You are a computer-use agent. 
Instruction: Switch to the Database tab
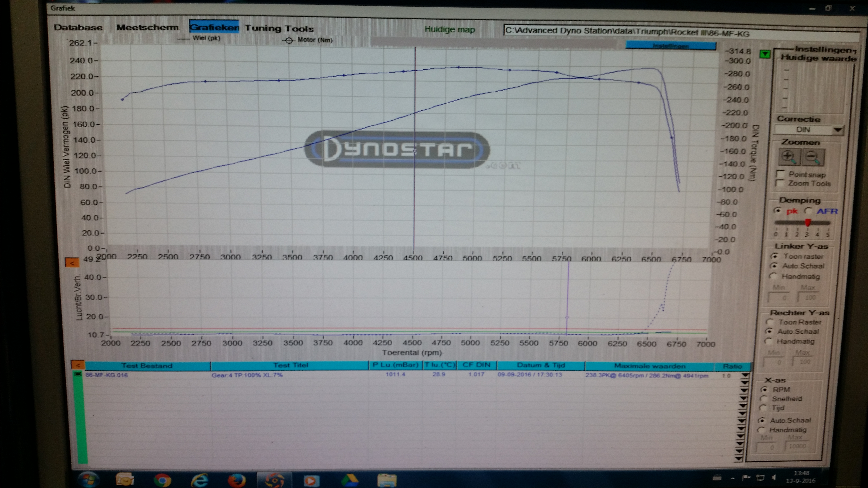tap(78, 28)
